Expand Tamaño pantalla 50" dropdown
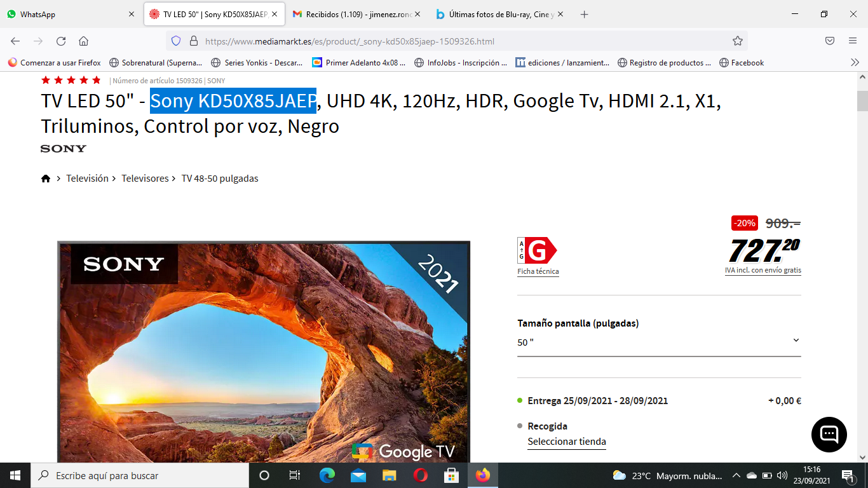868x488 pixels. [659, 342]
